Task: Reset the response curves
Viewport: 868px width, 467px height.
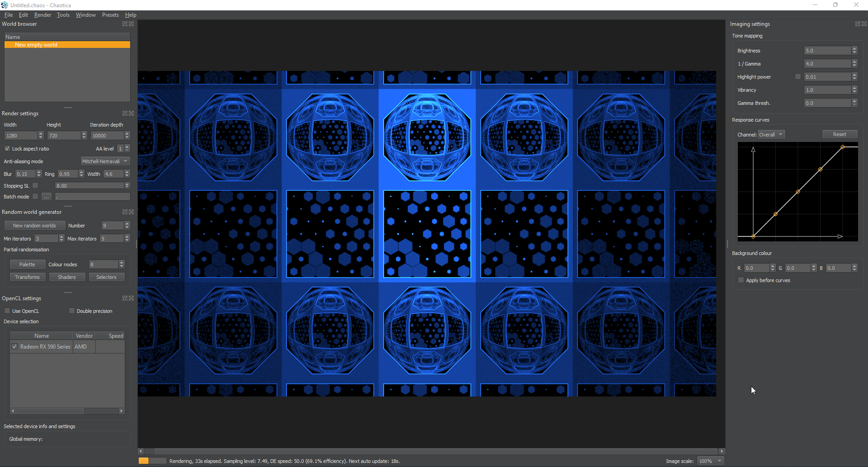Action: [x=840, y=134]
